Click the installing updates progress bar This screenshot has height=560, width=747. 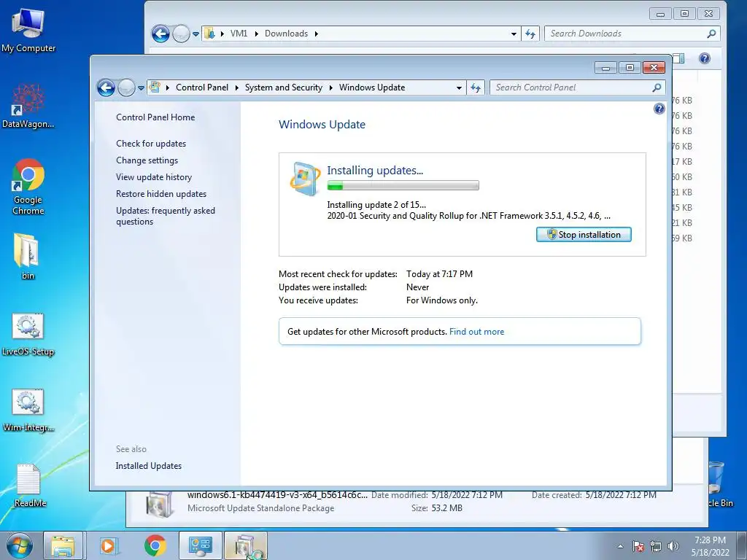pos(403,186)
